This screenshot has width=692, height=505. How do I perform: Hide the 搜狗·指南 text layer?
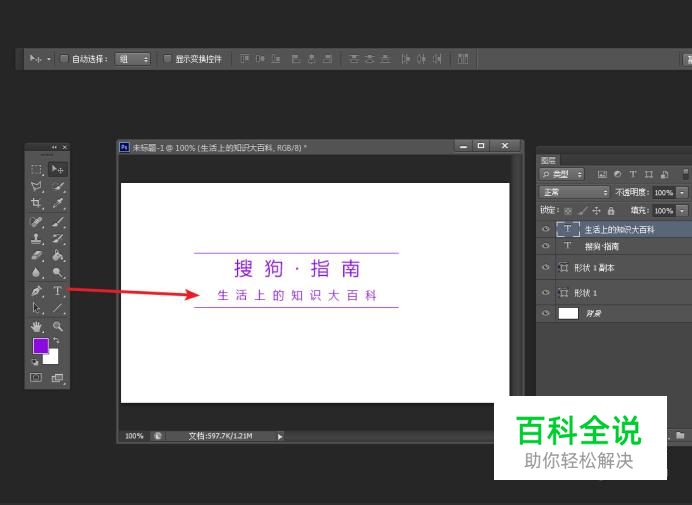pyautogui.click(x=546, y=246)
